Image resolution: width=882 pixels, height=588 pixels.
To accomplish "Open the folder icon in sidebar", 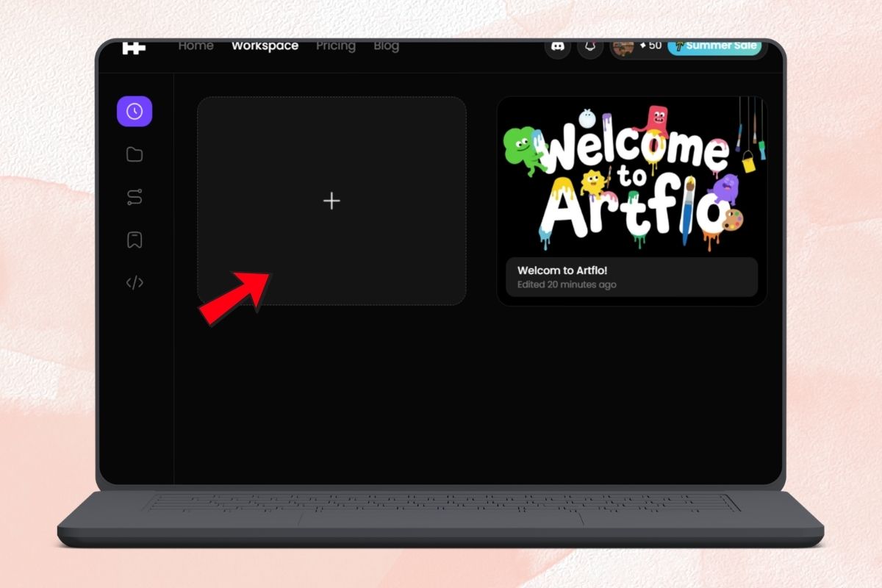I will tap(135, 154).
